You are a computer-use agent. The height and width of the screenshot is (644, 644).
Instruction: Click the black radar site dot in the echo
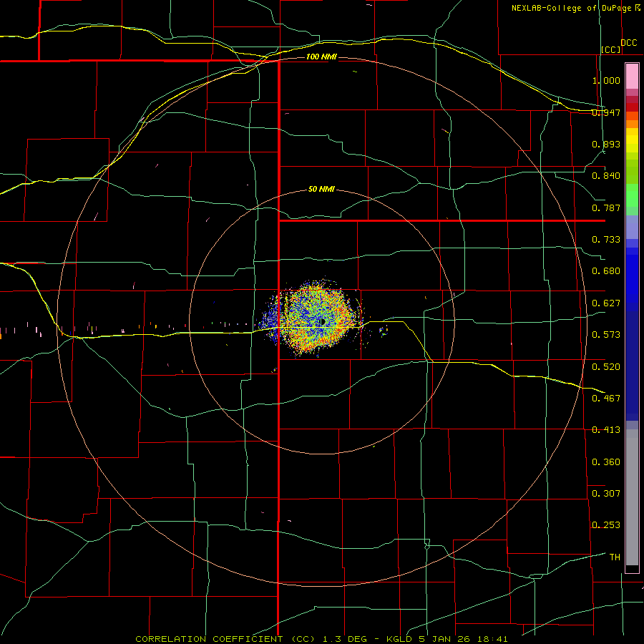coord(323,322)
